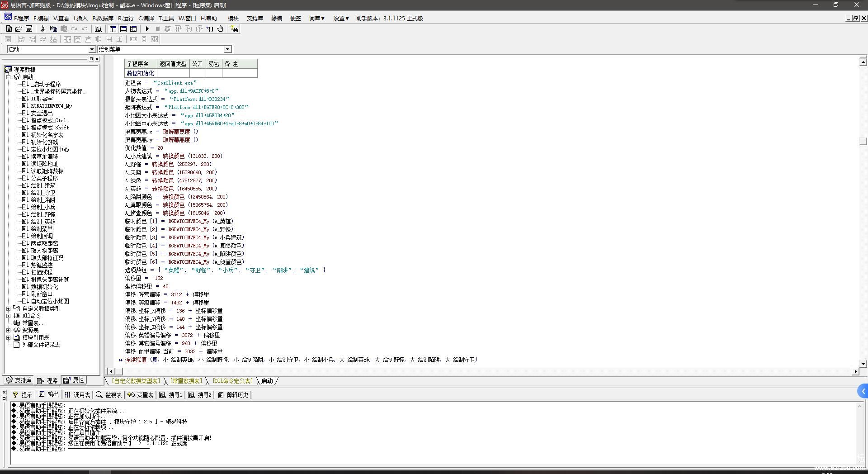This screenshot has width=868, height=474.
Task: Open the B.数据库 menu
Action: [103, 19]
